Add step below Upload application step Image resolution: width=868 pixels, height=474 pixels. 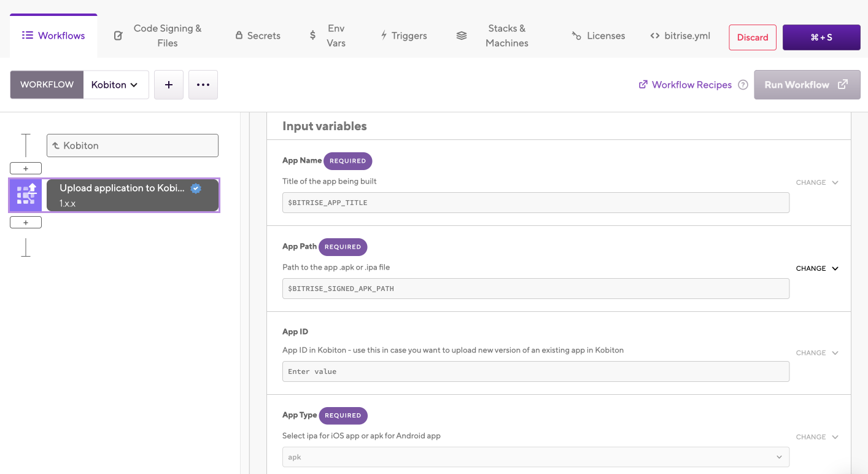click(26, 222)
